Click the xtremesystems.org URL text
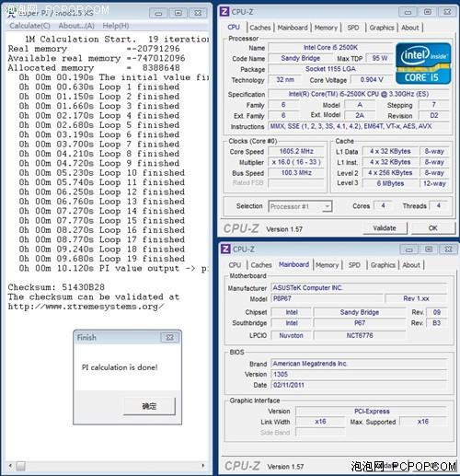The image size is (460, 476). click(86, 307)
